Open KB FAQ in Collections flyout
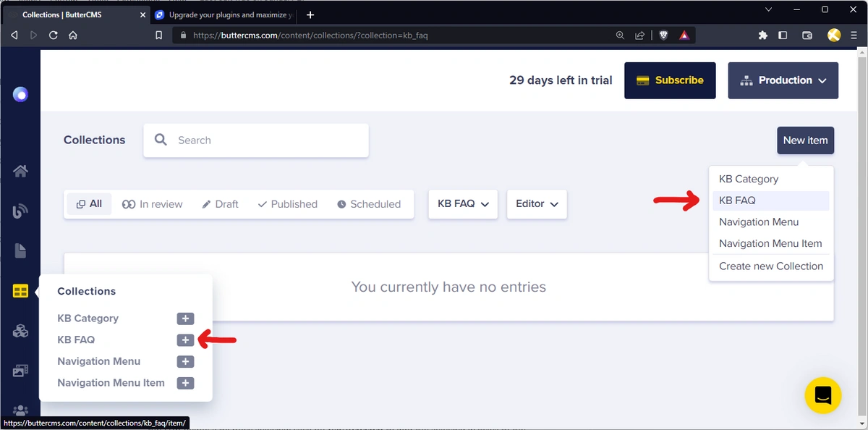This screenshot has height=430, width=868. (x=76, y=340)
